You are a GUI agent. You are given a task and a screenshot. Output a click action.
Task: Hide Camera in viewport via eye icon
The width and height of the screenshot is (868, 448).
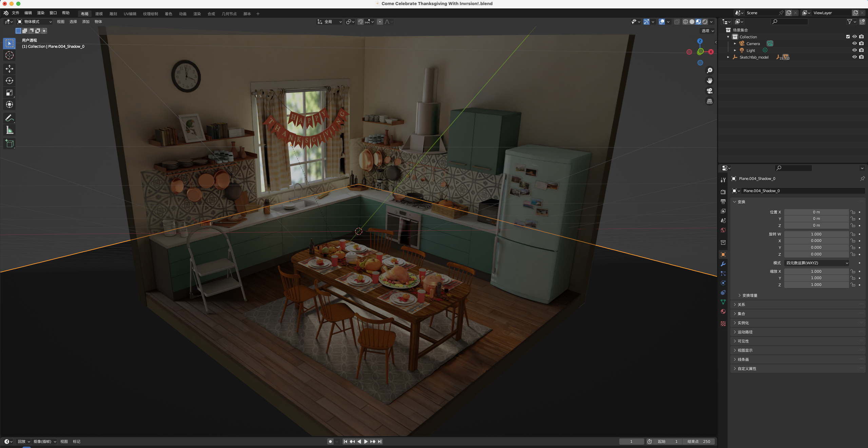(854, 43)
